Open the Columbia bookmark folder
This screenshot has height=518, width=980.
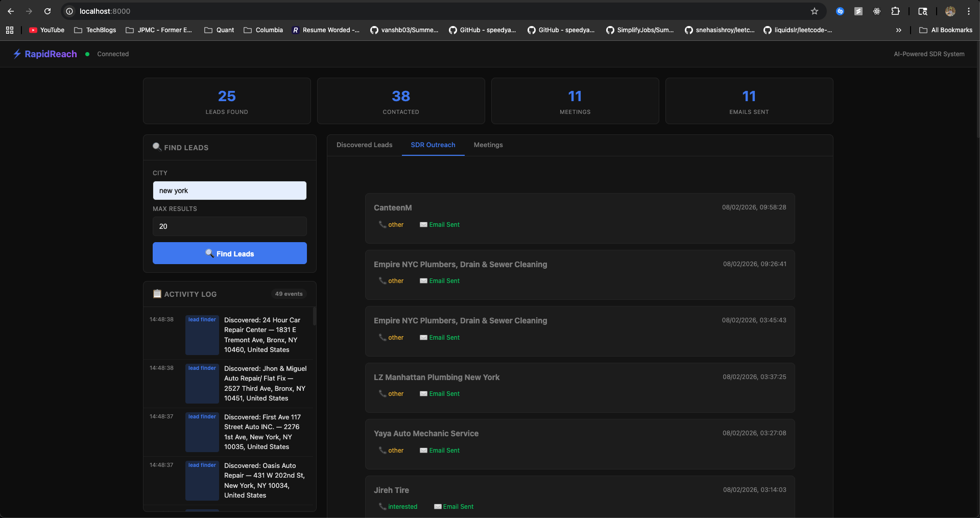pyautogui.click(x=264, y=30)
